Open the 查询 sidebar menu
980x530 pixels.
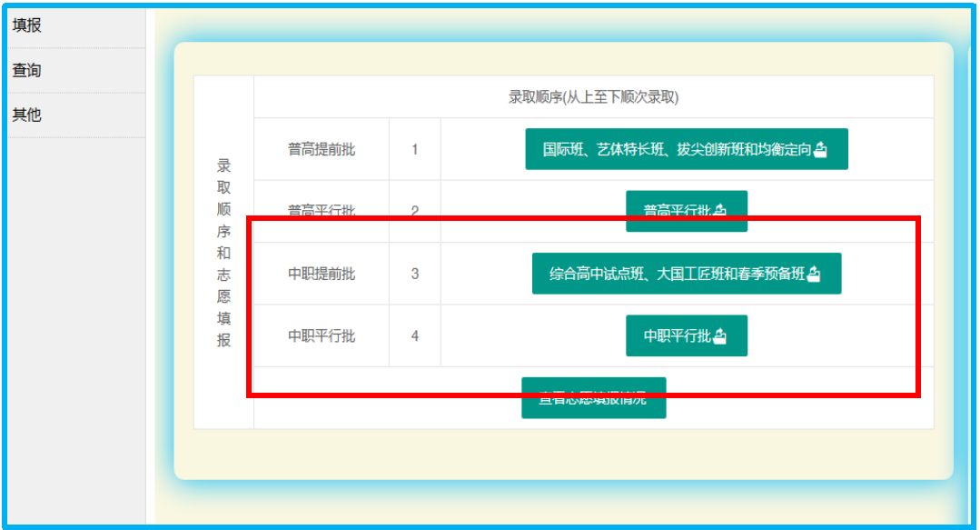pos(27,70)
